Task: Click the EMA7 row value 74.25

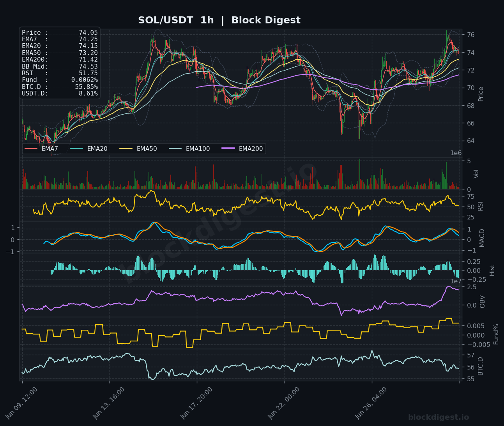Action: [88, 39]
